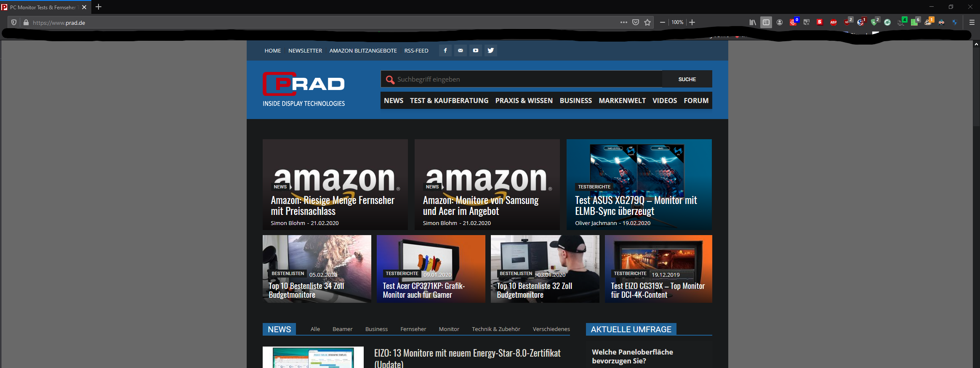Image resolution: width=980 pixels, height=368 pixels.
Task: Open the BUSINESS main menu item
Action: click(x=576, y=101)
